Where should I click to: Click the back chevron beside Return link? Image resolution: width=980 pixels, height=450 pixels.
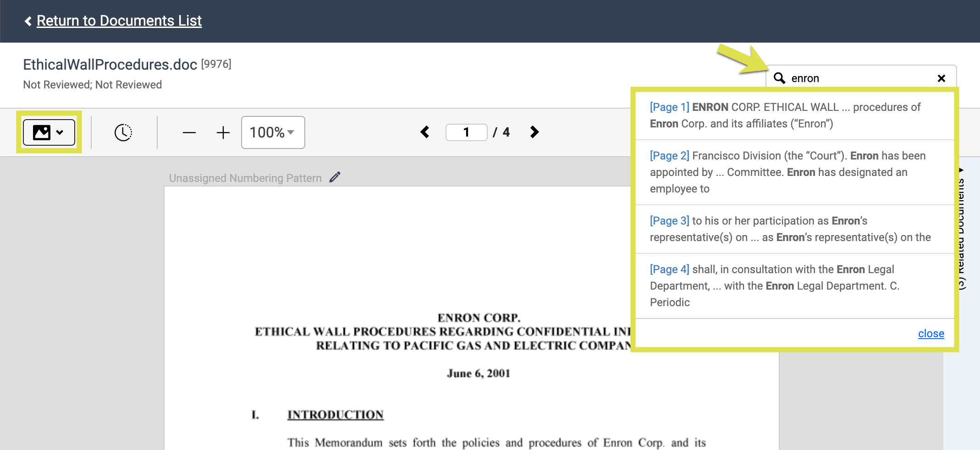click(x=28, y=21)
